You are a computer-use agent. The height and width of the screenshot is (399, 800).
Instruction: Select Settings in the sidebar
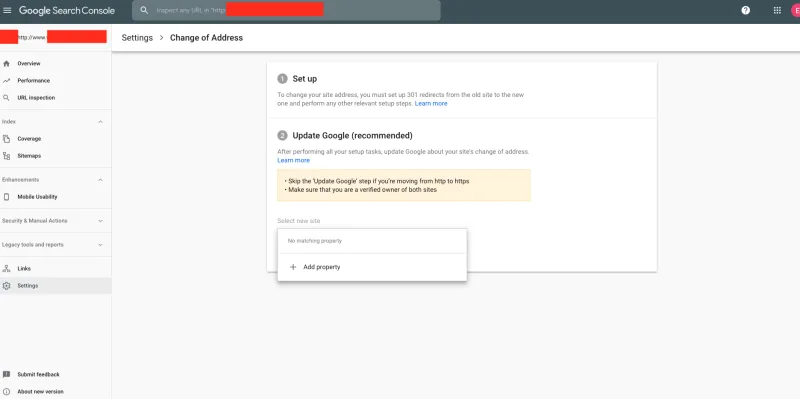tap(56, 286)
